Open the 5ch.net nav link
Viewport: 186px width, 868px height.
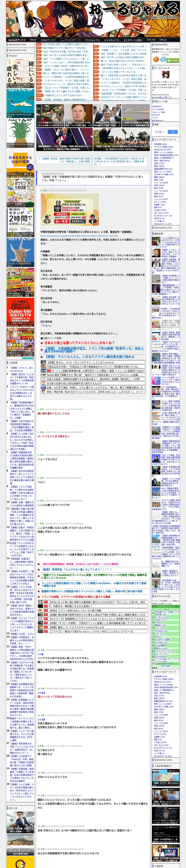point(151,40)
